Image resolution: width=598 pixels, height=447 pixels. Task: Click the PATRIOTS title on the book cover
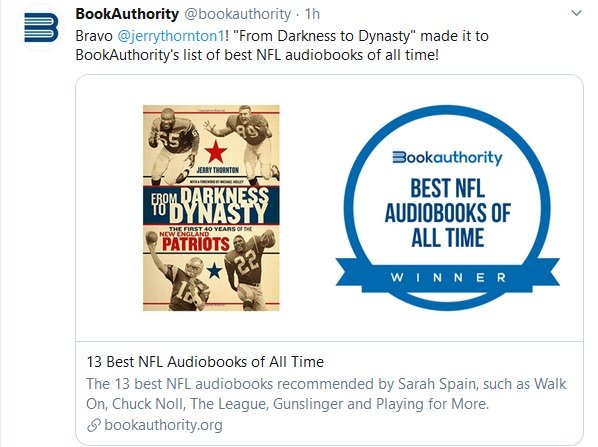[x=196, y=244]
